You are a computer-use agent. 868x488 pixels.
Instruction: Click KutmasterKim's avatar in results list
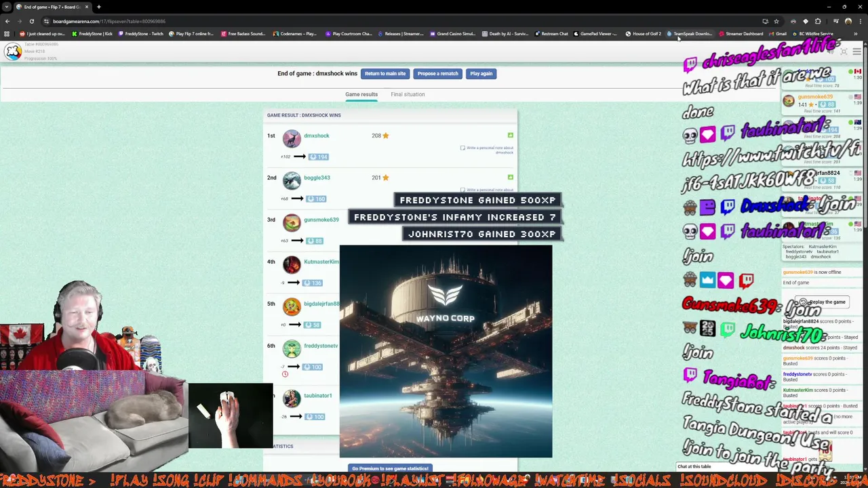click(x=292, y=264)
